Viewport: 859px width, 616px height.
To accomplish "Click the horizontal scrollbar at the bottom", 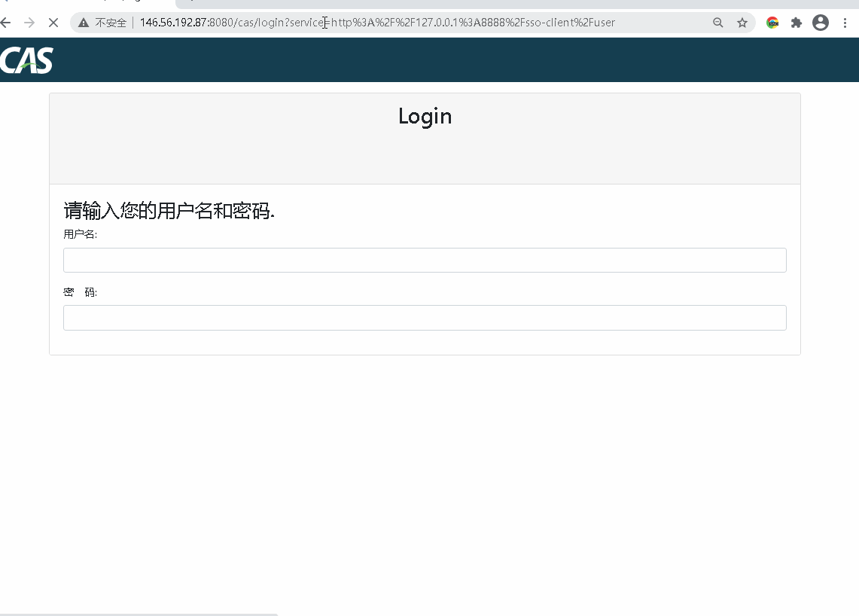I will tap(139, 614).
